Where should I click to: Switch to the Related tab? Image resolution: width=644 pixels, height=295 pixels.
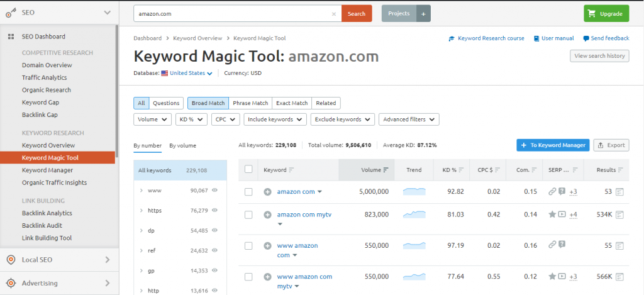click(326, 103)
